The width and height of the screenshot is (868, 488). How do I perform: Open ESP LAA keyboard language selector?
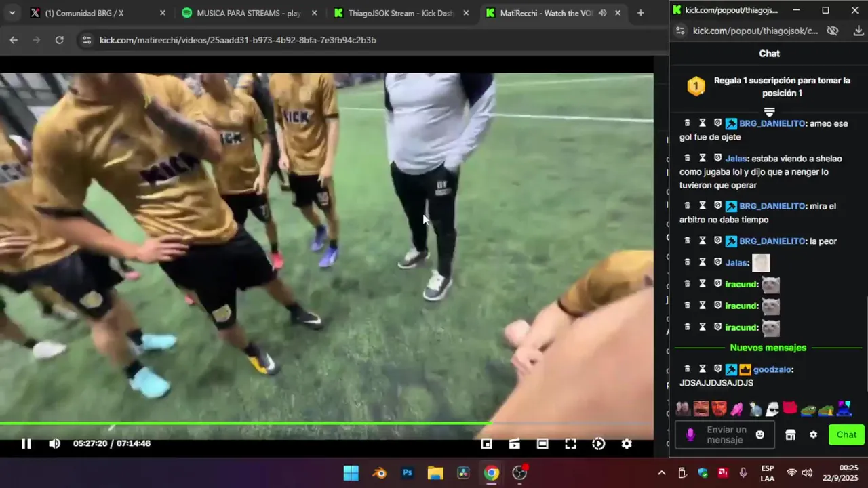pos(768,473)
